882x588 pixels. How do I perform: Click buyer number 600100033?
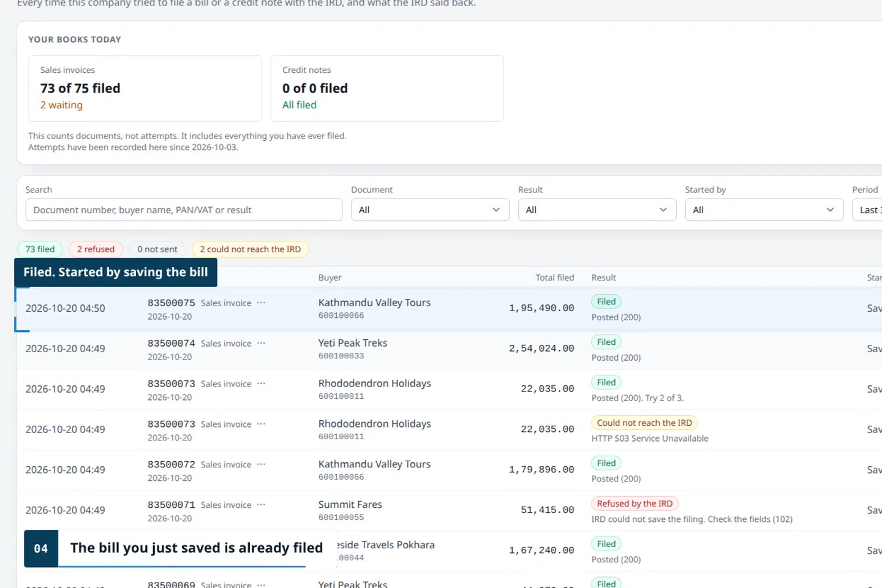[341, 356]
